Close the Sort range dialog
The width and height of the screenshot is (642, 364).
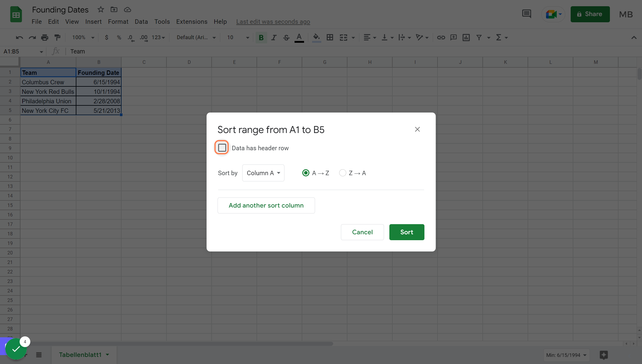click(417, 129)
